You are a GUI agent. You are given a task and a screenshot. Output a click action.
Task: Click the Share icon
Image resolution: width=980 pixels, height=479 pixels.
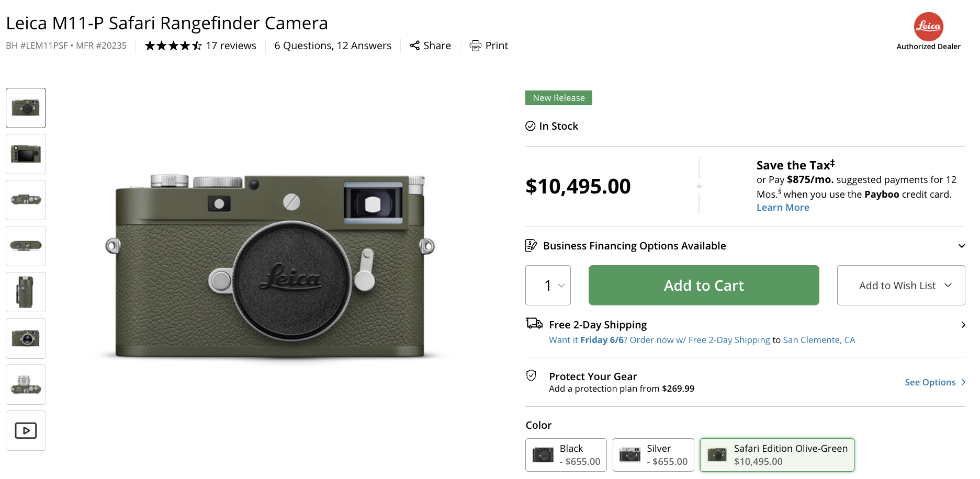click(414, 45)
